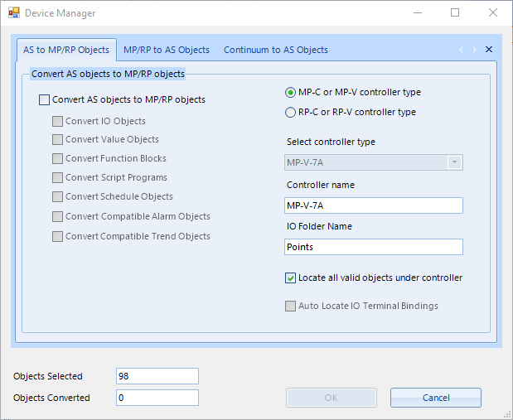This screenshot has height=420, width=513.
Task: Minimize the Device Manager window
Action: [418, 12]
